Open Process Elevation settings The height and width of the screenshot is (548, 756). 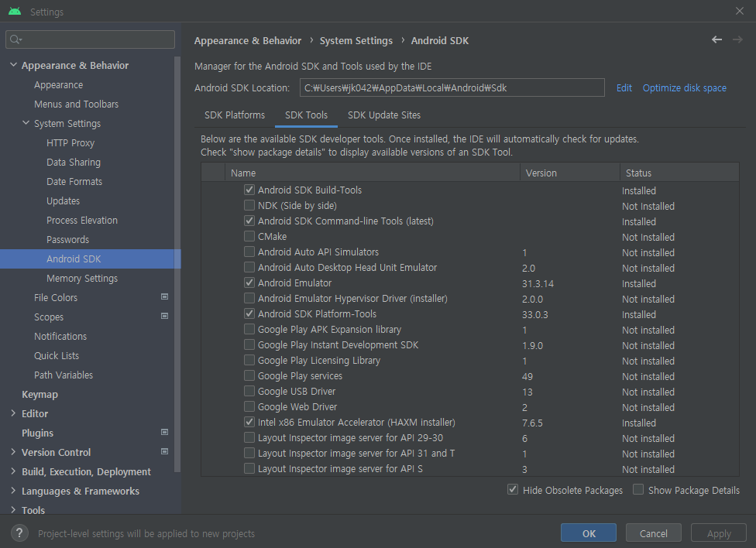pos(82,221)
